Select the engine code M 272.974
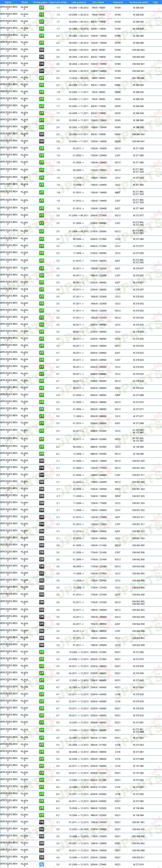 click(138, 864)
